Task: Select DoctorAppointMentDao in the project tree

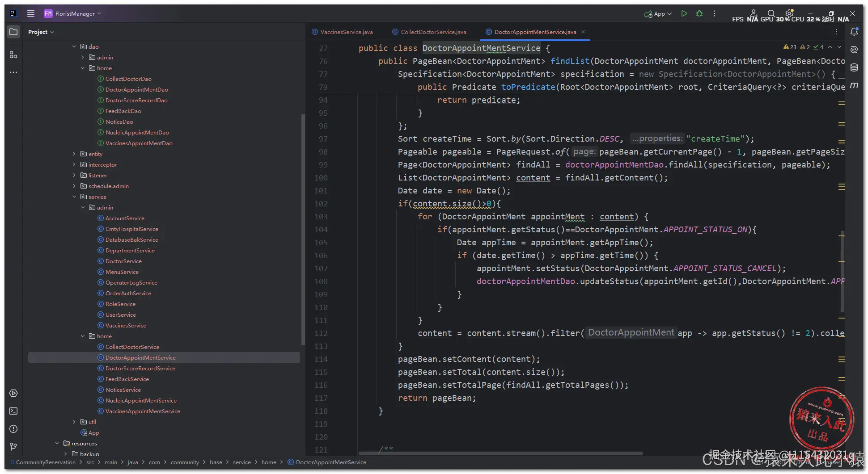Action: (x=137, y=89)
